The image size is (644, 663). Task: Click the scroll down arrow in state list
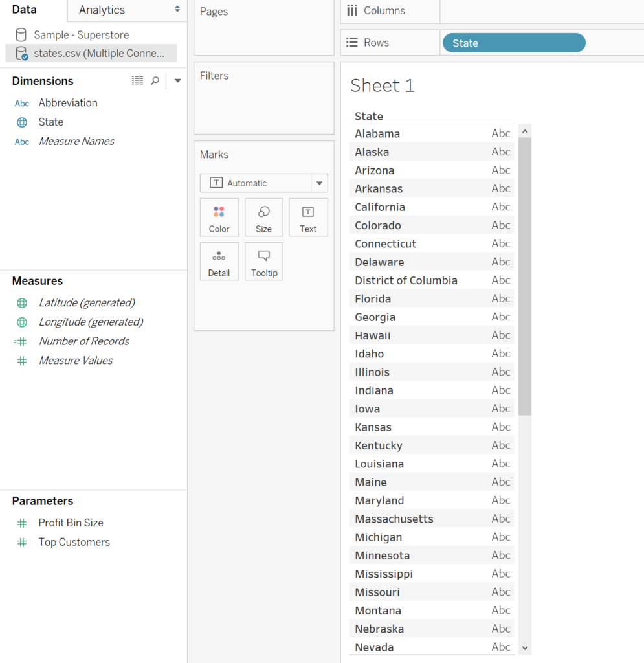(525, 647)
